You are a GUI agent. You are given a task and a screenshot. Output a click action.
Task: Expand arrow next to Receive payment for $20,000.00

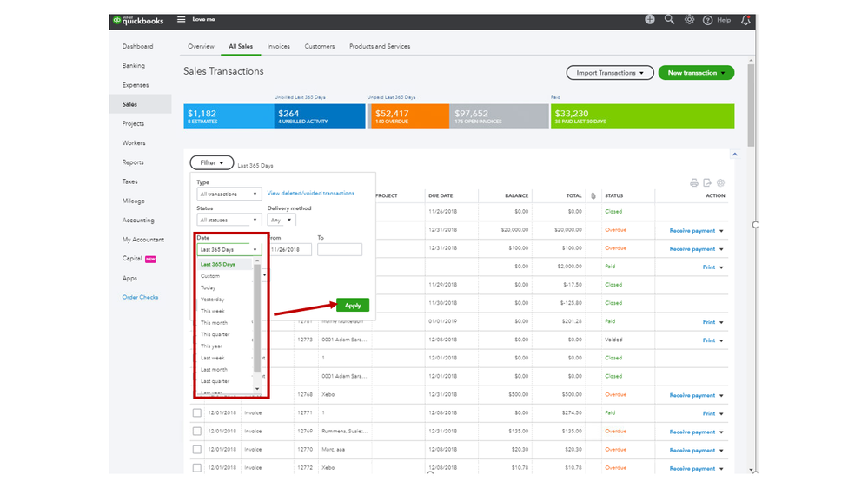tap(721, 231)
